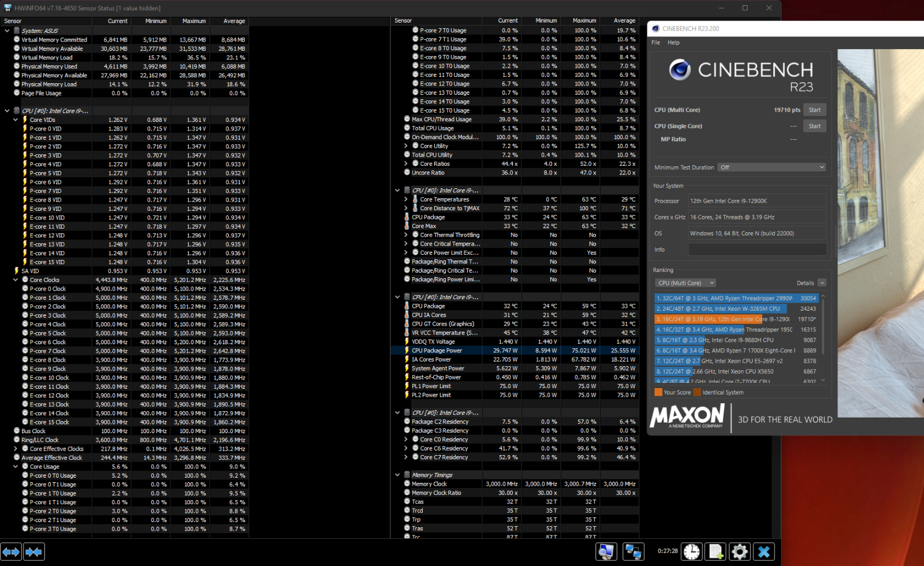Expand the Core C0 Residency node
Image resolution: width=924 pixels, height=566 pixels.
(x=406, y=440)
